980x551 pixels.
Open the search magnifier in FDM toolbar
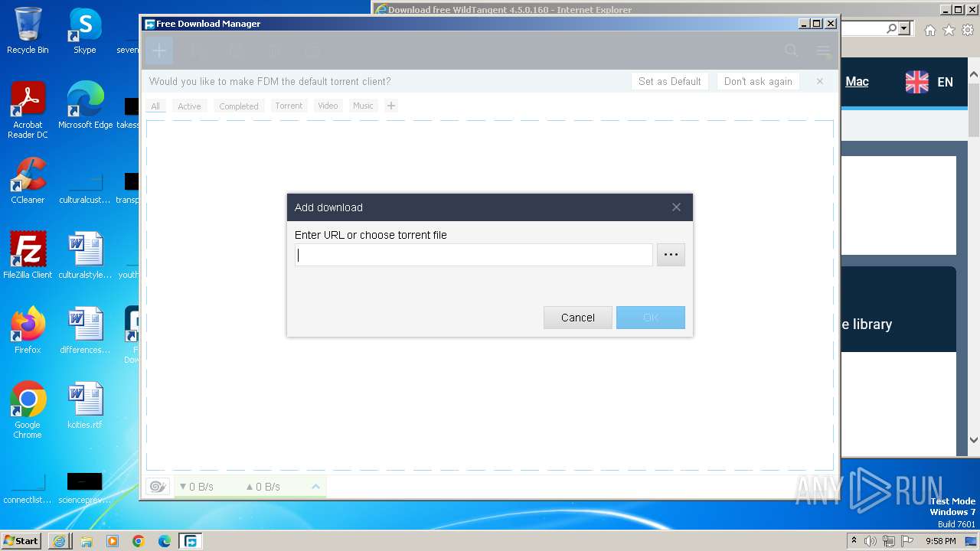[791, 51]
